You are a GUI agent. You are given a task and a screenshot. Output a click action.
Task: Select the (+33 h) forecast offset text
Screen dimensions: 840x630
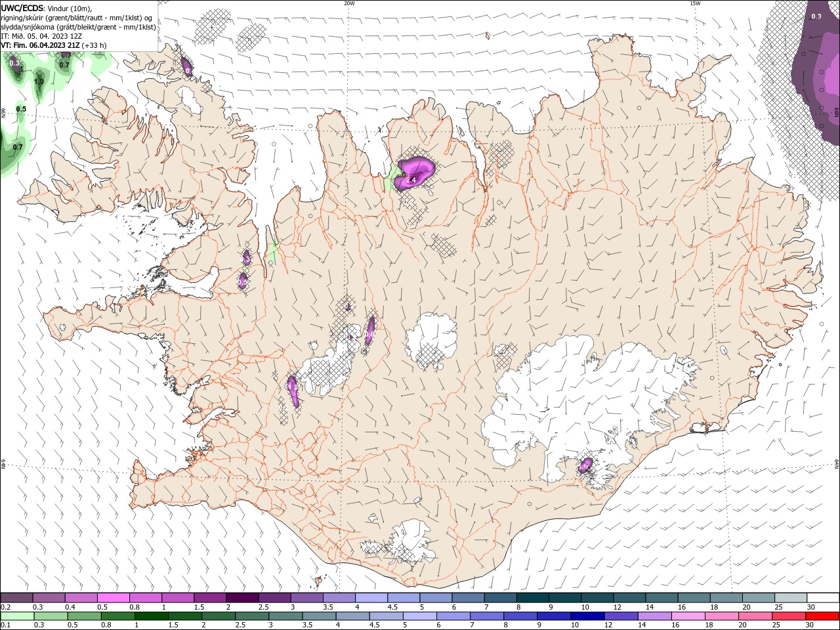(95, 45)
